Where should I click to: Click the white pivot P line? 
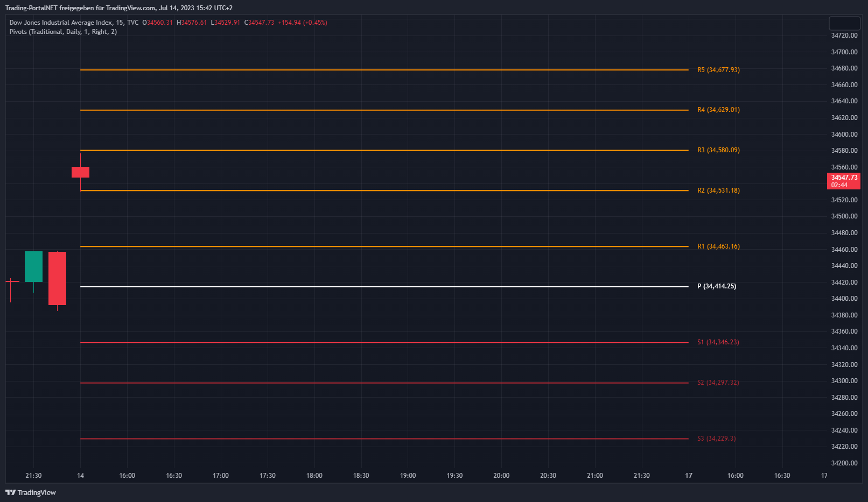coord(384,287)
